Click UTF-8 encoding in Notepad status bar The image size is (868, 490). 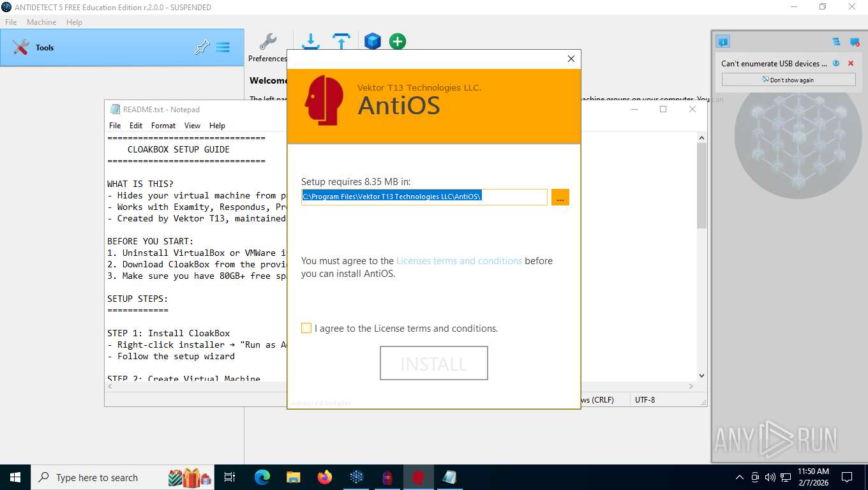point(645,399)
